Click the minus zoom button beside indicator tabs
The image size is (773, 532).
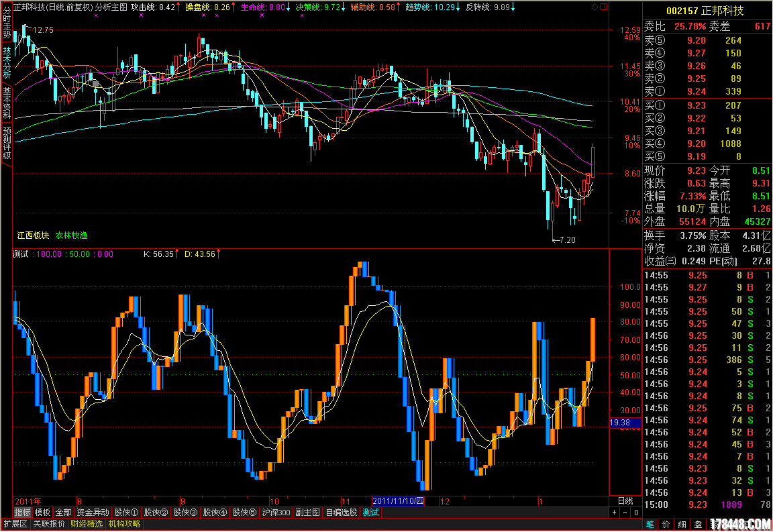[625, 513]
